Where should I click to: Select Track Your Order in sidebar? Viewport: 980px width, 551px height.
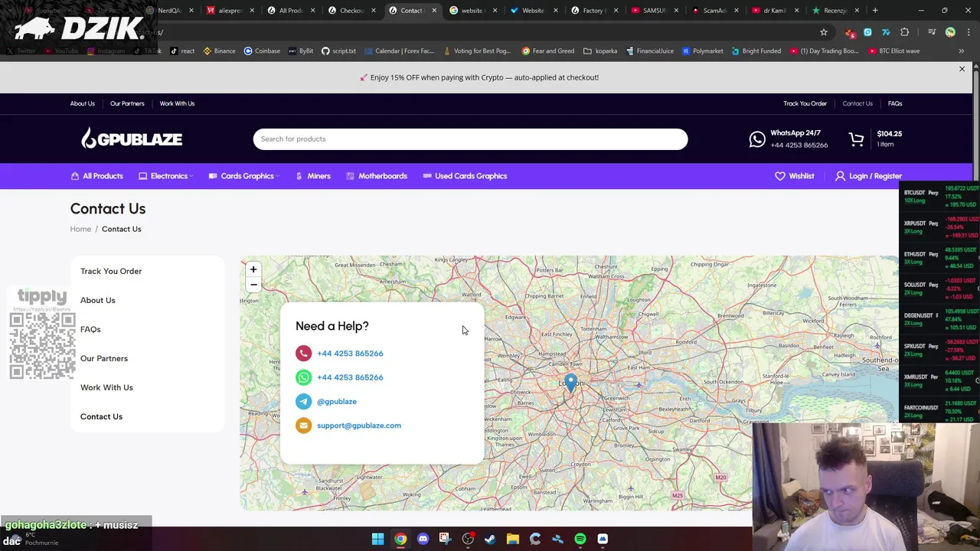coord(111,271)
